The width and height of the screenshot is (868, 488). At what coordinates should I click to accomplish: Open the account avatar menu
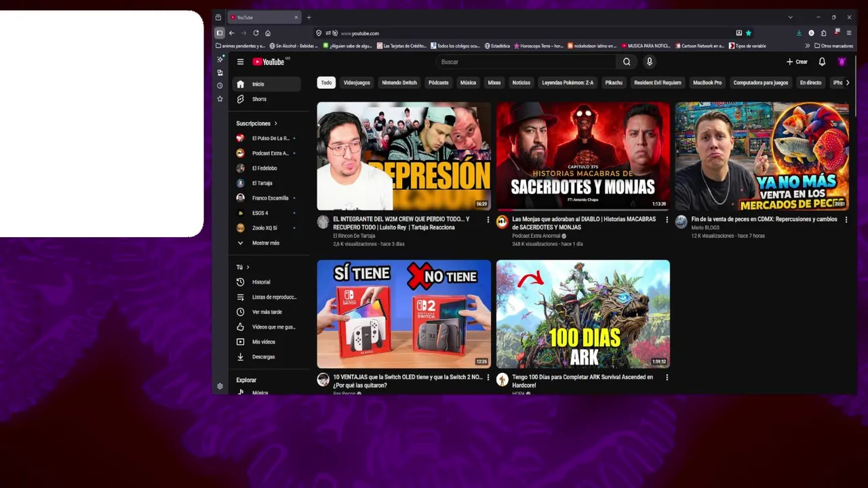click(x=842, y=62)
